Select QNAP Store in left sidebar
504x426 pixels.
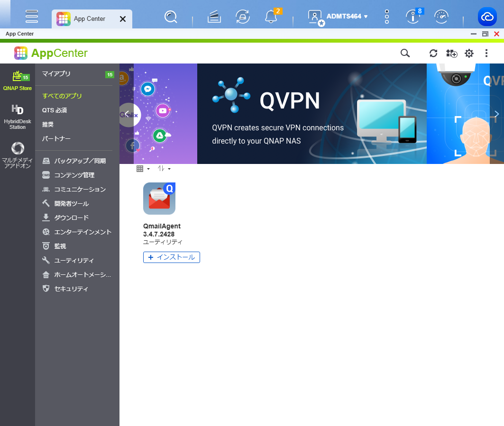18,81
